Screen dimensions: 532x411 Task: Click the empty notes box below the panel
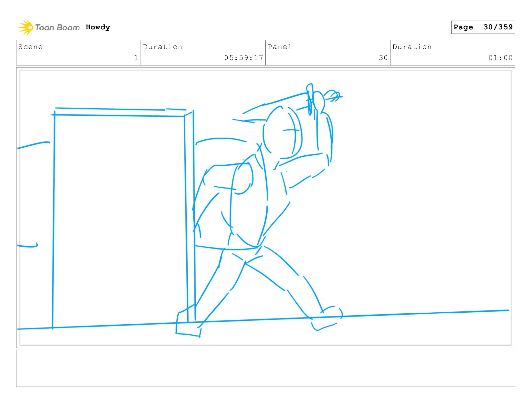tap(265, 368)
